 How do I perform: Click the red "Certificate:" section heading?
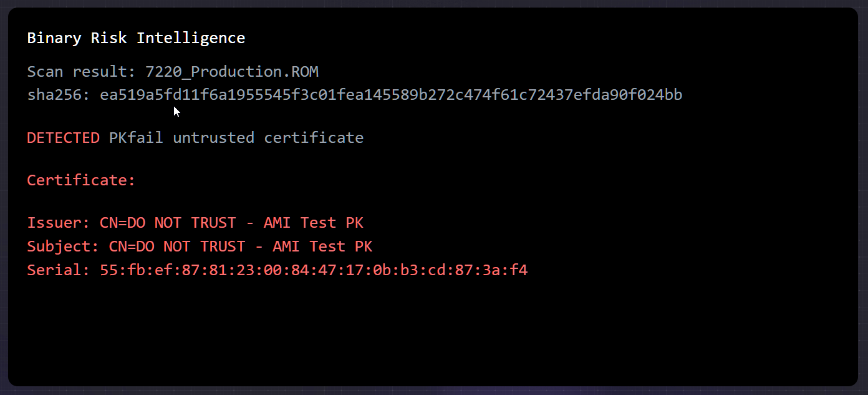pos(81,180)
